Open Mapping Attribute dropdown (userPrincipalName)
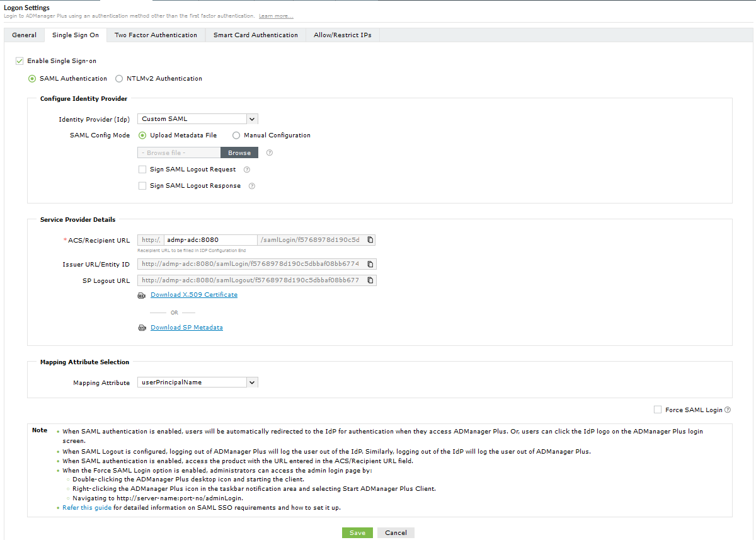This screenshot has width=756, height=540. [198, 382]
